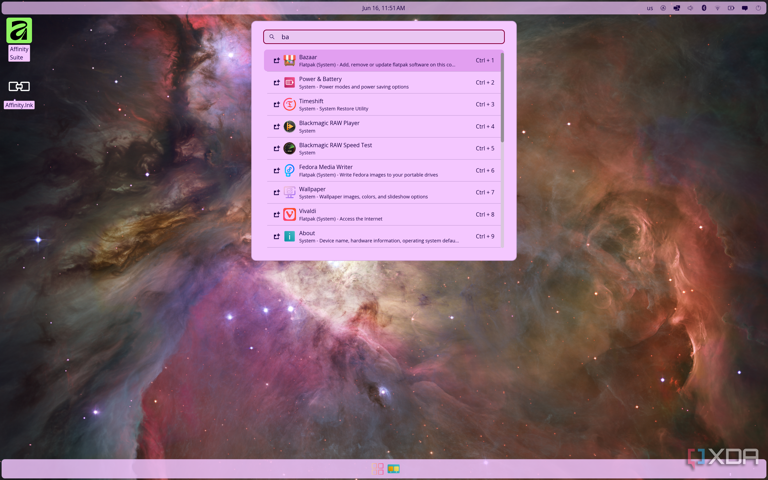768x480 pixels.
Task: Click the About info icon
Action: [x=289, y=237]
